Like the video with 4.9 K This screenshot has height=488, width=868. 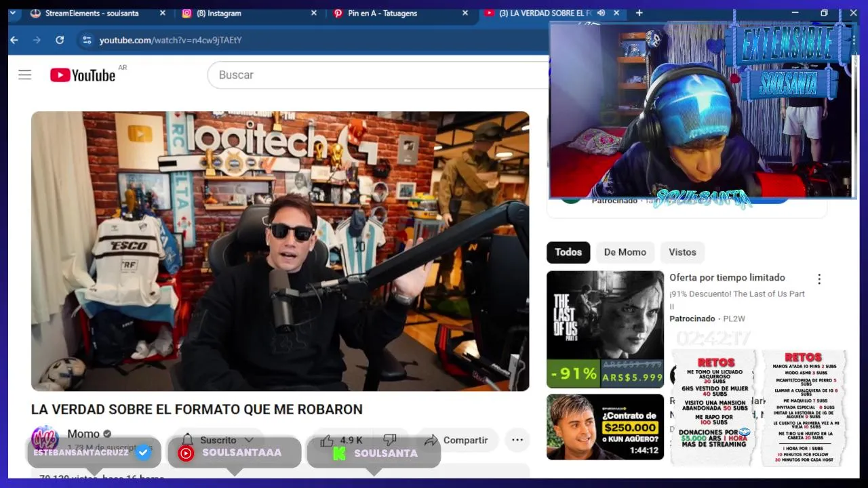(x=342, y=440)
